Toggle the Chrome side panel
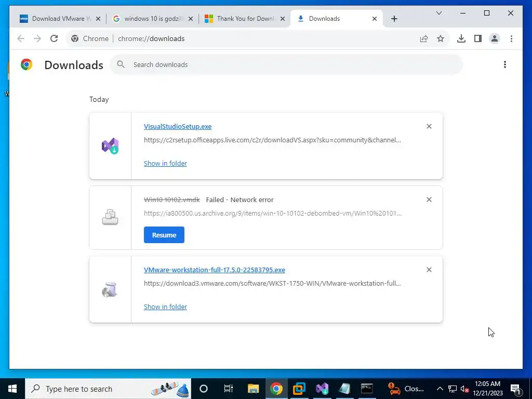This screenshot has width=532, height=399. 478,38
